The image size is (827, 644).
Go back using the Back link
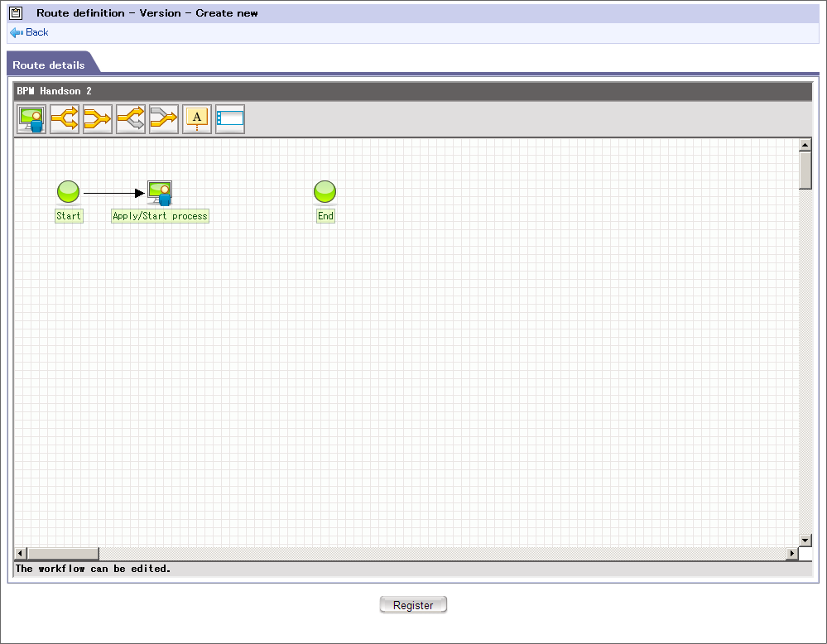point(37,32)
